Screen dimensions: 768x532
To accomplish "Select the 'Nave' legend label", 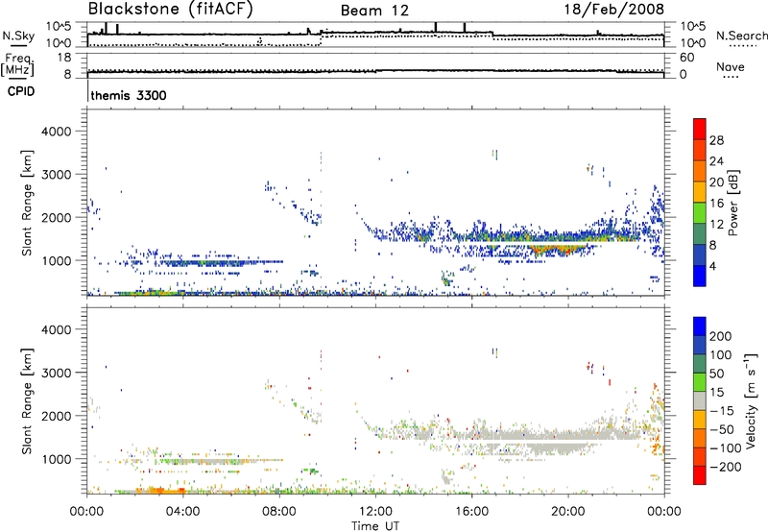I will point(731,66).
